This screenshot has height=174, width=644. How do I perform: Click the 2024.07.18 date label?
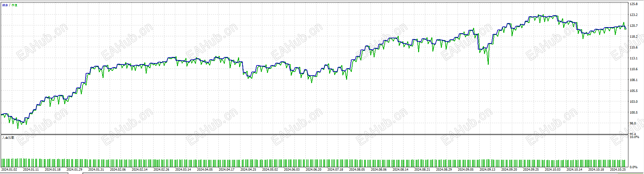(x=335, y=170)
